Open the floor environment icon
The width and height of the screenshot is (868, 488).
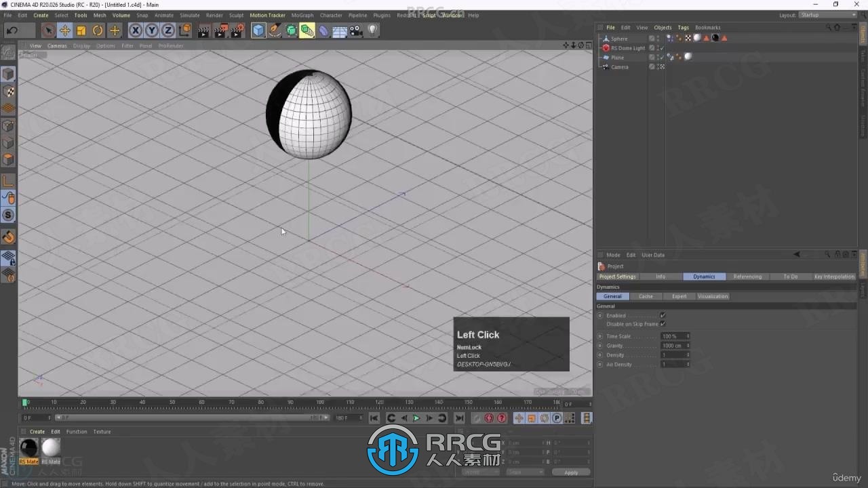pos(340,30)
